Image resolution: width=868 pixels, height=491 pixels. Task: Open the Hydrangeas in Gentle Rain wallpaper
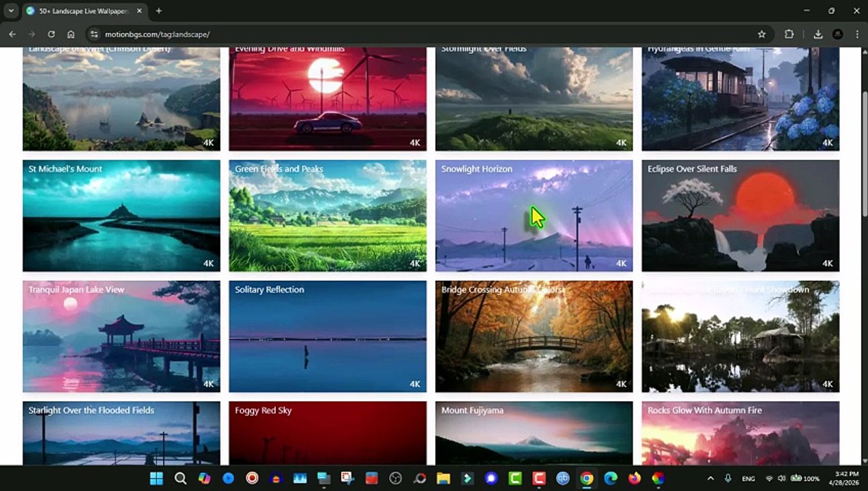point(740,99)
